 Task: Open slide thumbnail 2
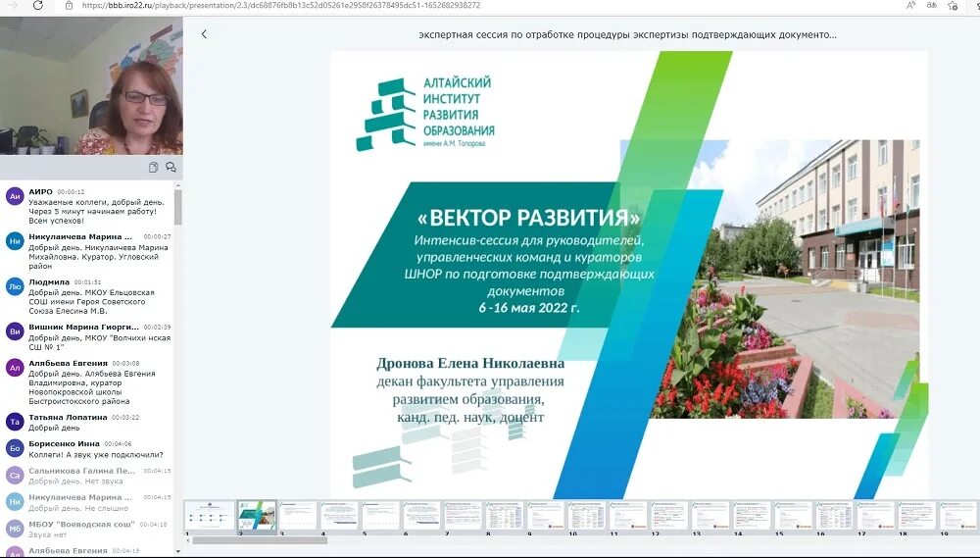(x=257, y=517)
